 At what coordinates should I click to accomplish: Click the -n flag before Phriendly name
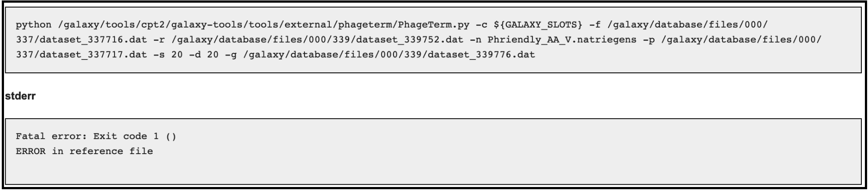coord(475,40)
